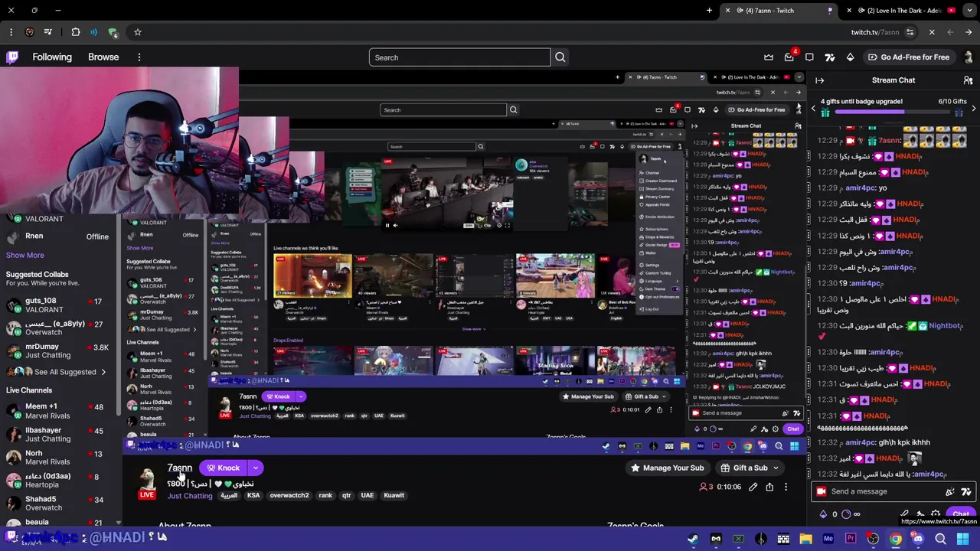980x551 pixels.
Task: Collapse the Stream Chat panel
Action: click(820, 80)
